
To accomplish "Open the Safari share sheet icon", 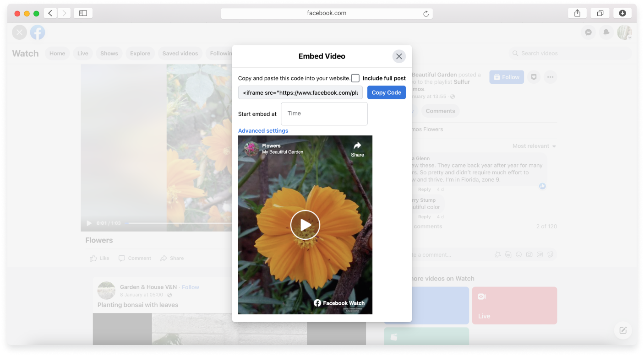I will [x=577, y=13].
